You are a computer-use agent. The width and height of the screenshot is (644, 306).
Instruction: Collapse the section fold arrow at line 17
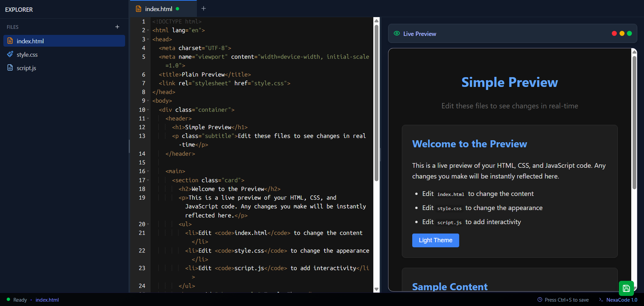(x=148, y=180)
